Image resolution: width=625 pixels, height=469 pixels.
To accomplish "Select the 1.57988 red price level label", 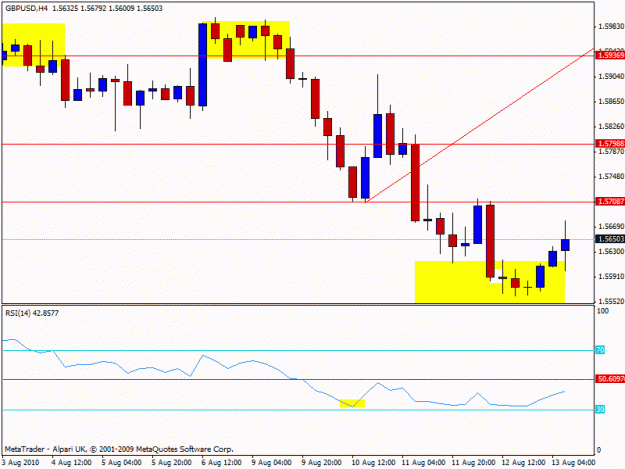I will 610,143.
